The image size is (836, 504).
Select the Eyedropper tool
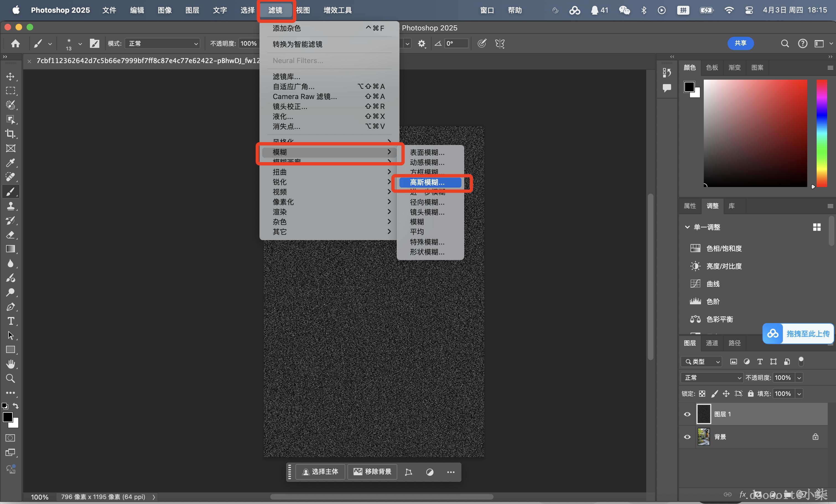click(11, 162)
